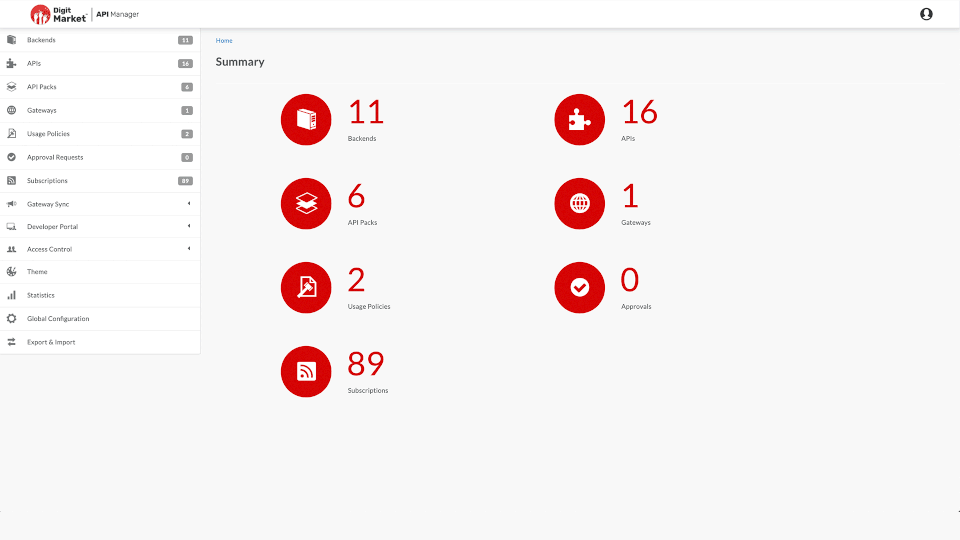The width and height of the screenshot is (960, 540).
Task: Click the Developer Portal monitor icon
Action: click(12, 227)
